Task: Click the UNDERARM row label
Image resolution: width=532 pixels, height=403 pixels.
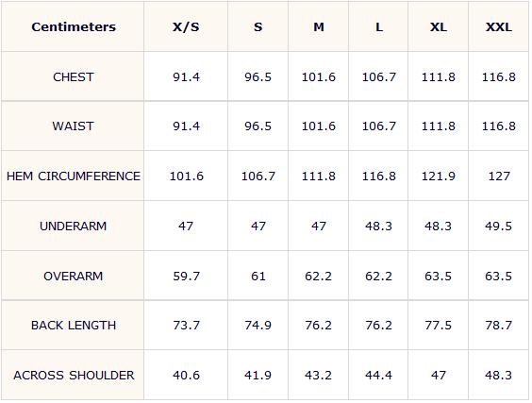Action: click(74, 227)
